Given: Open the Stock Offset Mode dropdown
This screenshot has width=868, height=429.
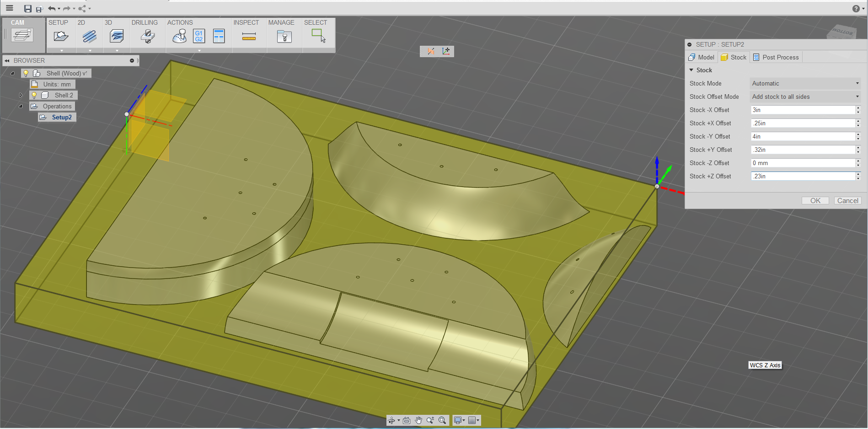Looking at the screenshot, I should point(805,97).
